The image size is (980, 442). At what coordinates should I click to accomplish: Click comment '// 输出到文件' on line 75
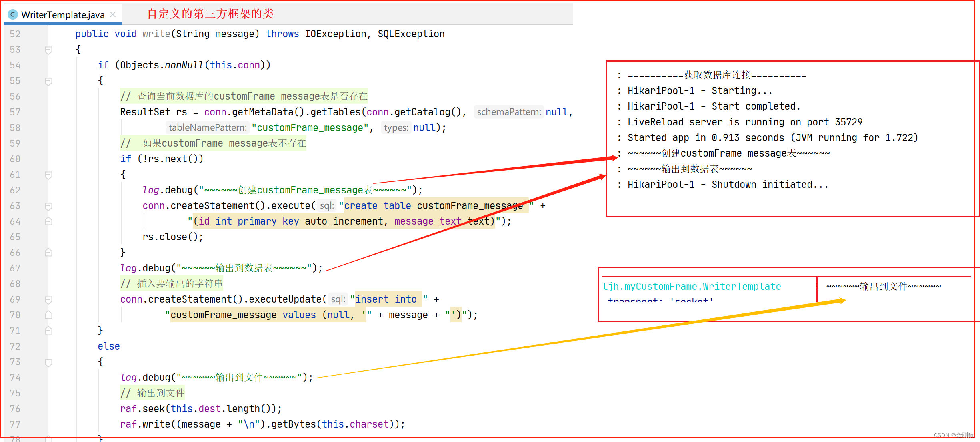152,393
